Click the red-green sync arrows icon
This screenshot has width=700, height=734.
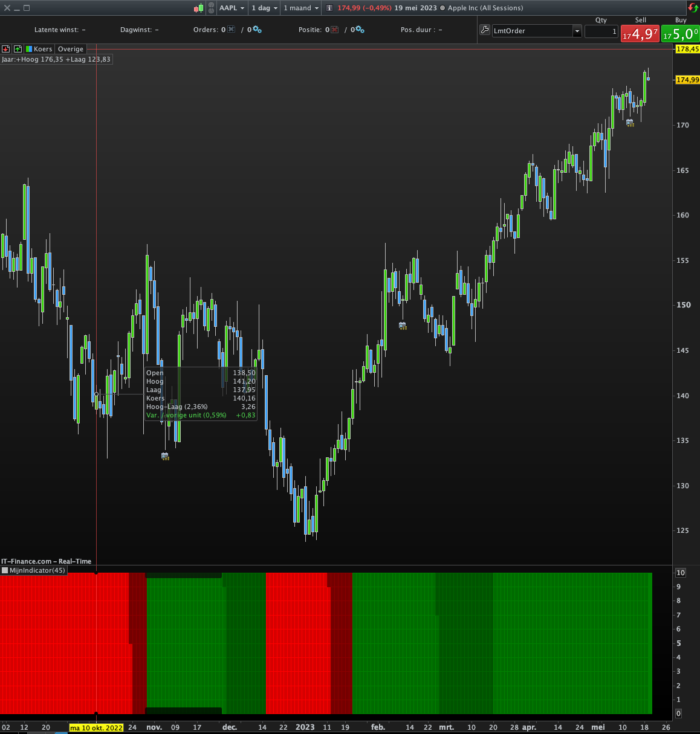click(x=693, y=7)
